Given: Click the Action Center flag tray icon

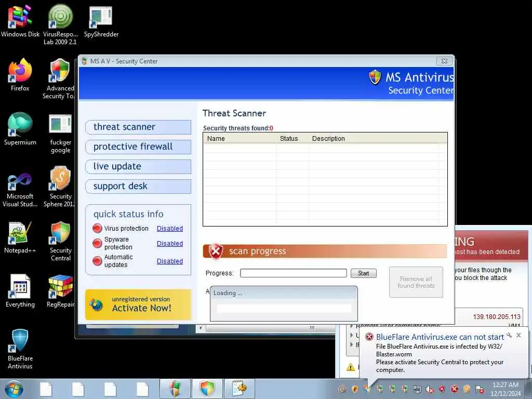Looking at the screenshot, I should tap(480, 389).
